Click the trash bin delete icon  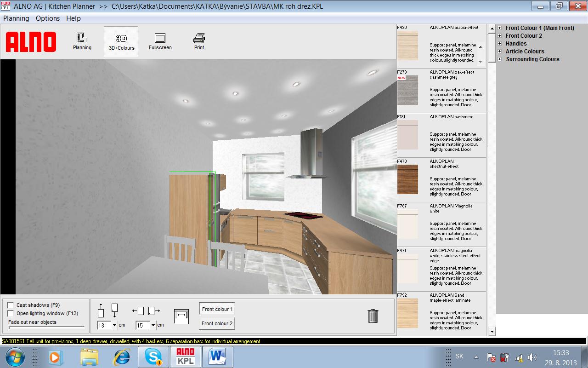tap(373, 316)
